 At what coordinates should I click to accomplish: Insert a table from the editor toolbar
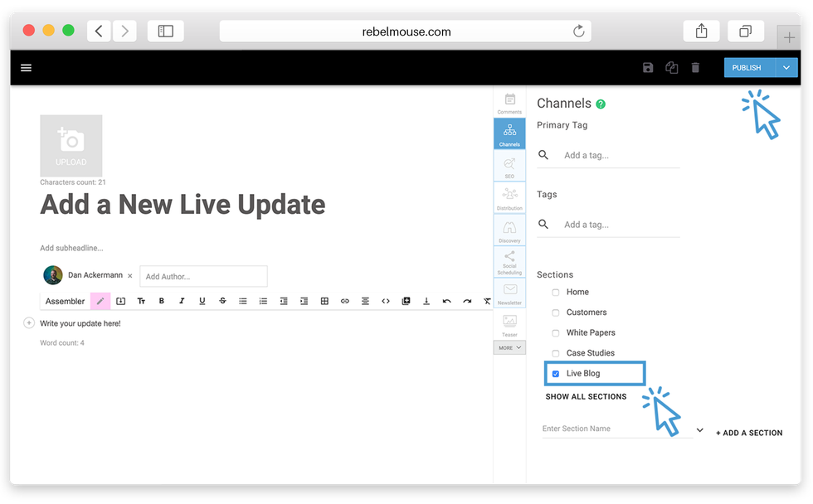[324, 301]
